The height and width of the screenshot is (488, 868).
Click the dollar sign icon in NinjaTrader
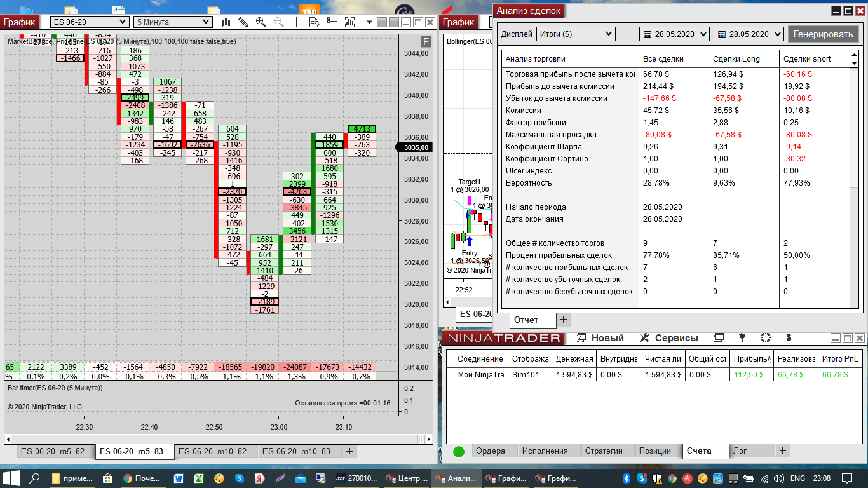coord(789,338)
